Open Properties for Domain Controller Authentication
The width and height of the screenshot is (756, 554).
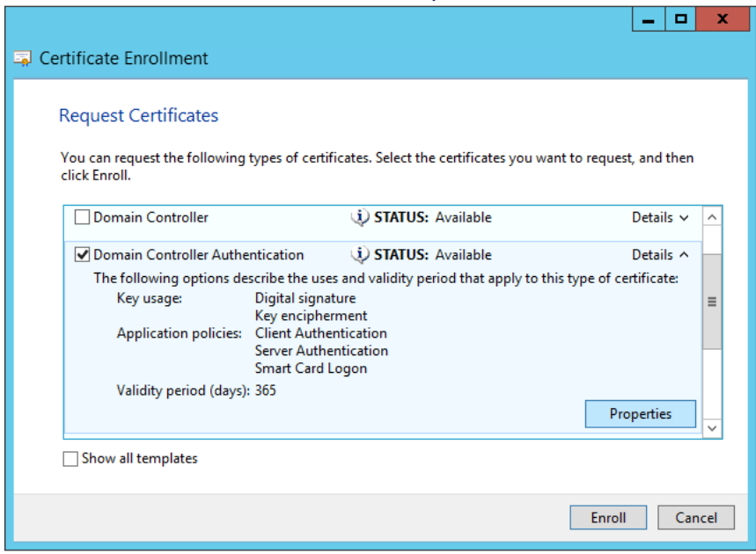640,413
